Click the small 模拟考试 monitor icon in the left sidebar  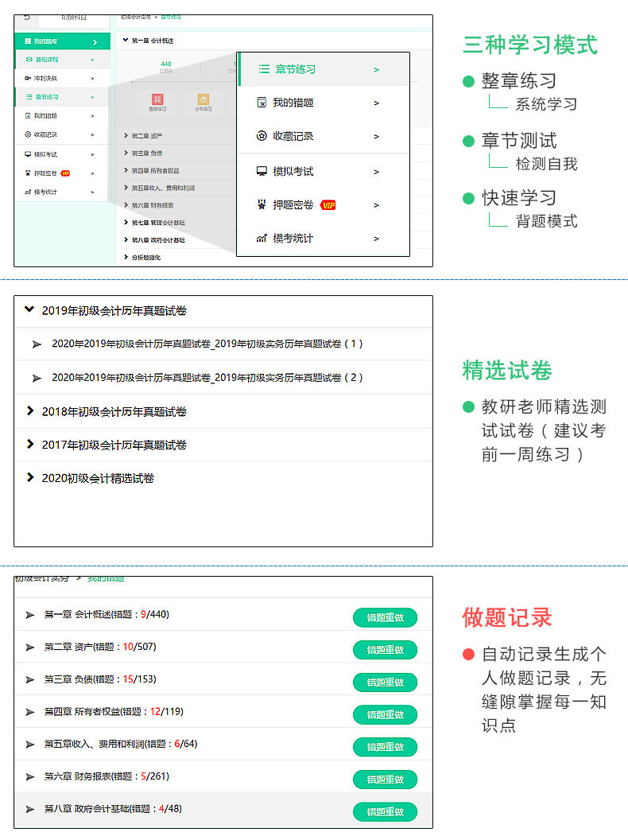coord(28,154)
